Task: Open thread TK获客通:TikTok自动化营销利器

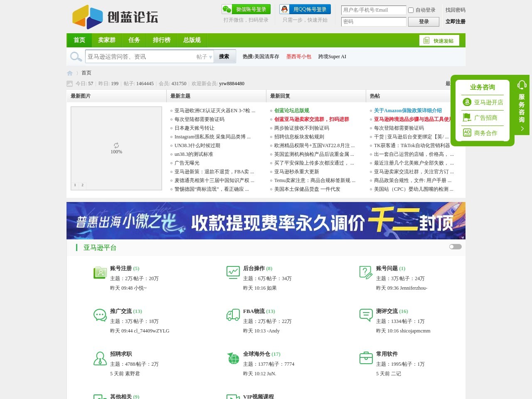Action: pos(412,145)
